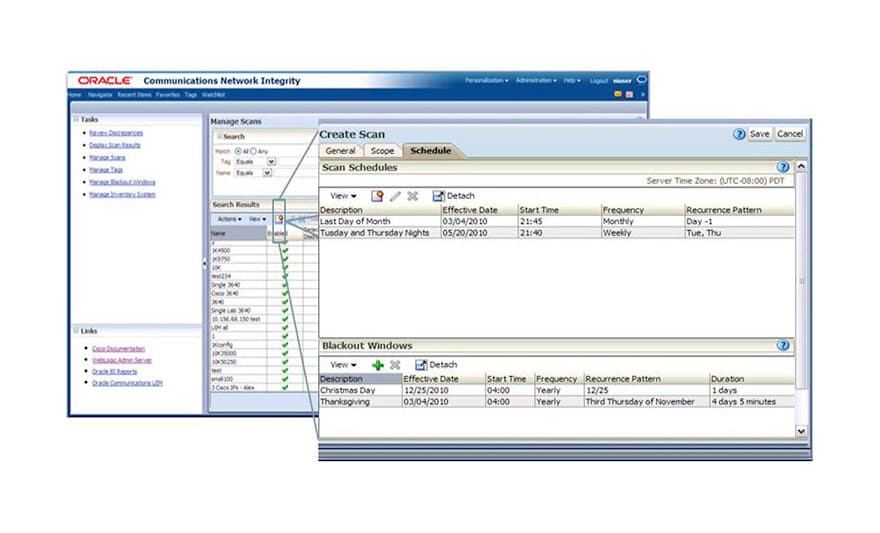Select the 'All' match radio button

tap(238, 151)
